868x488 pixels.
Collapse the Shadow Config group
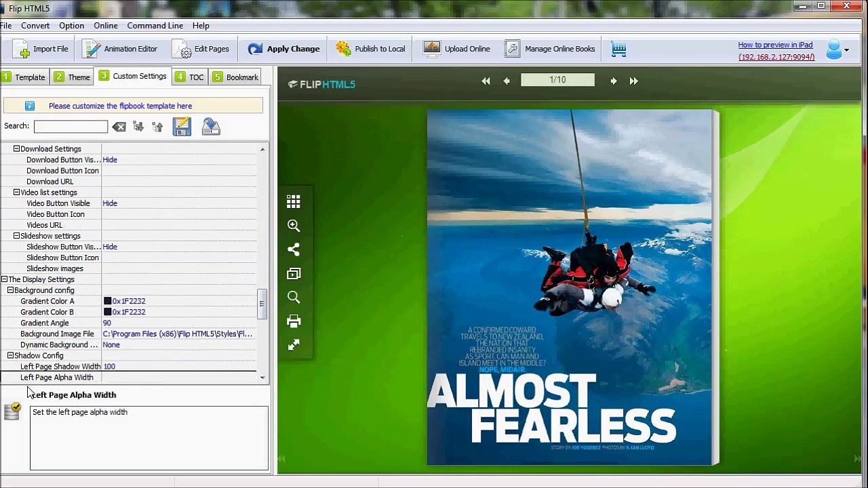point(10,355)
